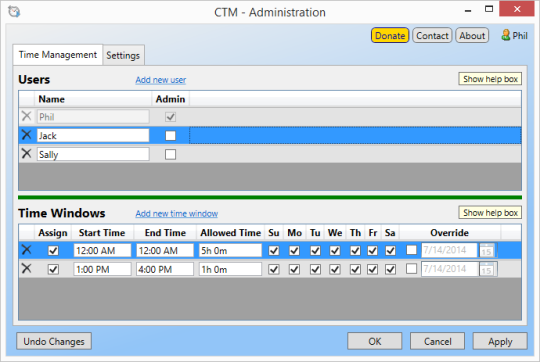
Task: Edit End Time 4:00 PM field
Action: (165, 269)
